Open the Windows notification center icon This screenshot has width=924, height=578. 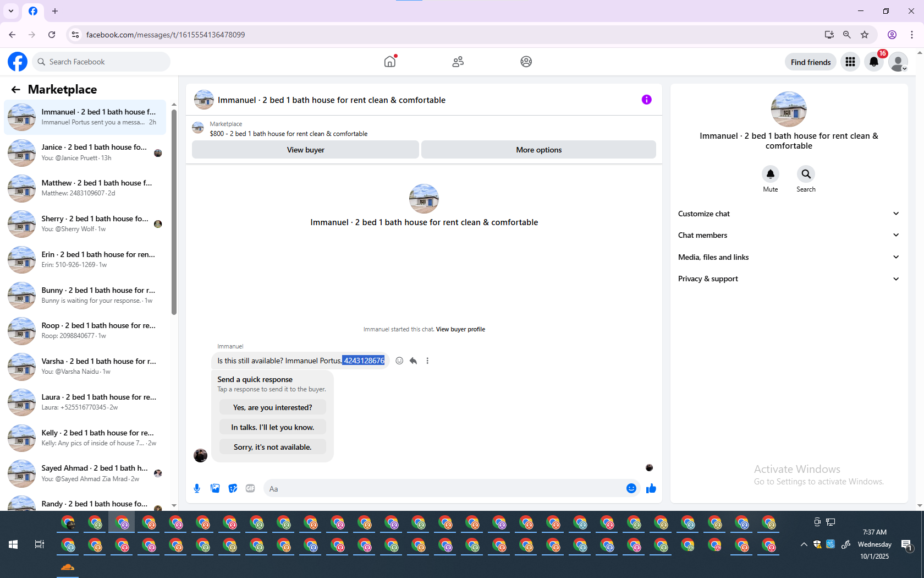click(x=906, y=545)
